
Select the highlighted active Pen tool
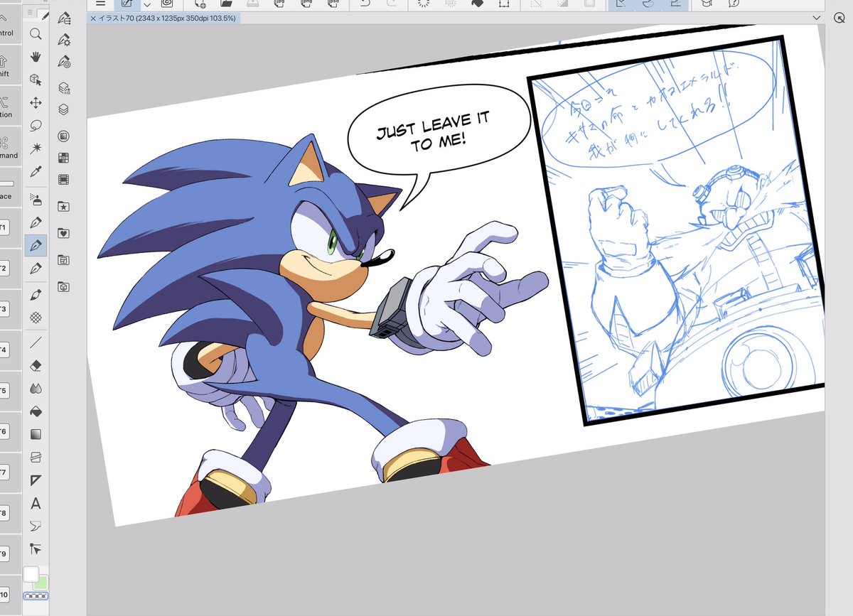(36, 245)
